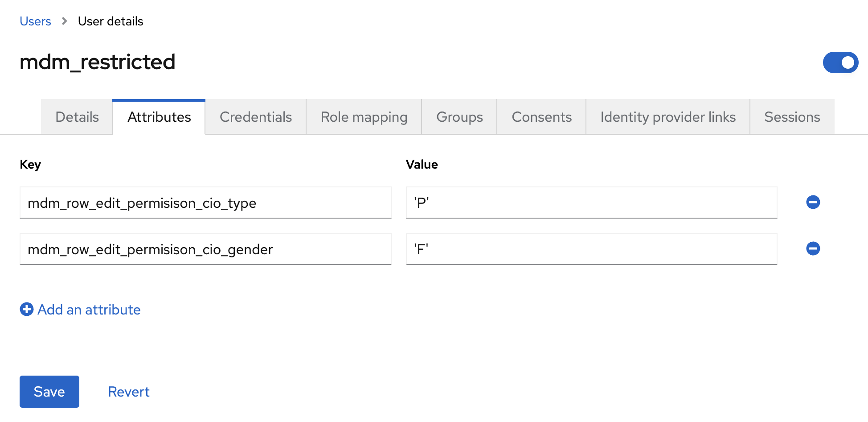Click the User details breadcrumb text
The width and height of the screenshot is (868, 422).
point(110,21)
